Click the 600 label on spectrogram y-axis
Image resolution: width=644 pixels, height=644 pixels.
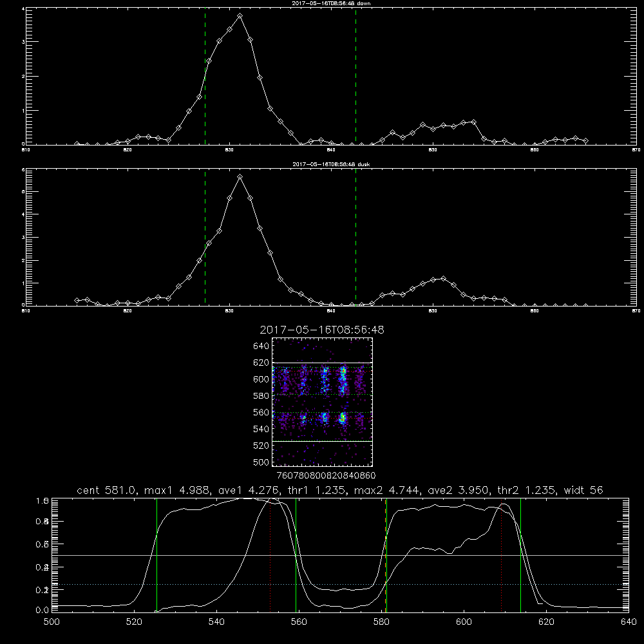[261, 379]
